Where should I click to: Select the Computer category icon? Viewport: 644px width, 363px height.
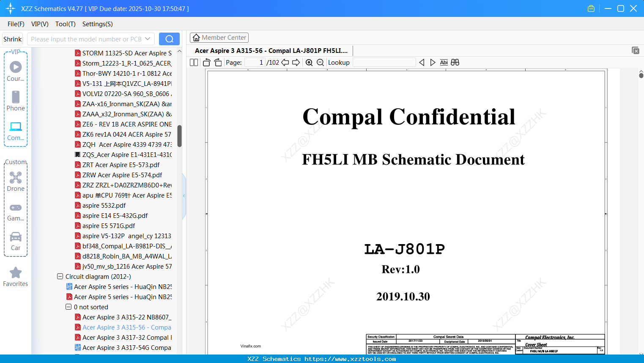tap(16, 131)
